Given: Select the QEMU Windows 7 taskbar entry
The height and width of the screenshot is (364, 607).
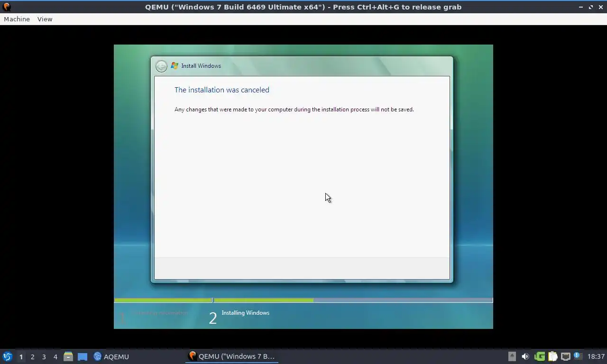Looking at the screenshot, I should coord(232,356).
